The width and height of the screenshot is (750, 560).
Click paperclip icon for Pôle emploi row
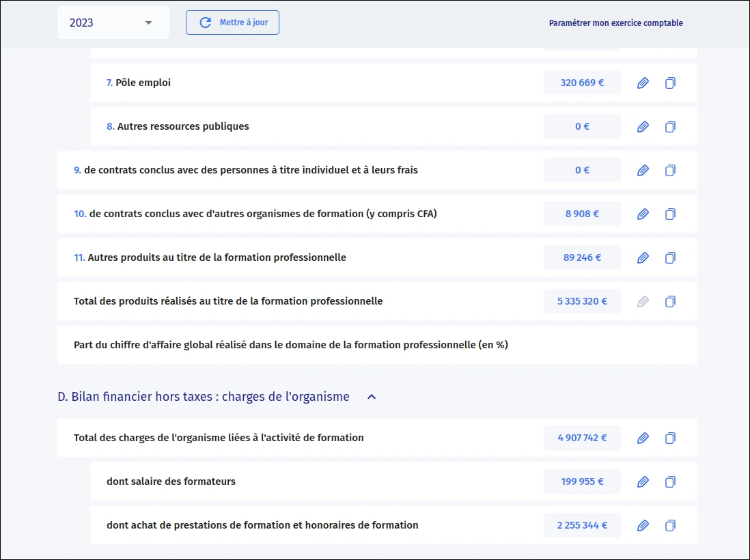click(x=643, y=83)
